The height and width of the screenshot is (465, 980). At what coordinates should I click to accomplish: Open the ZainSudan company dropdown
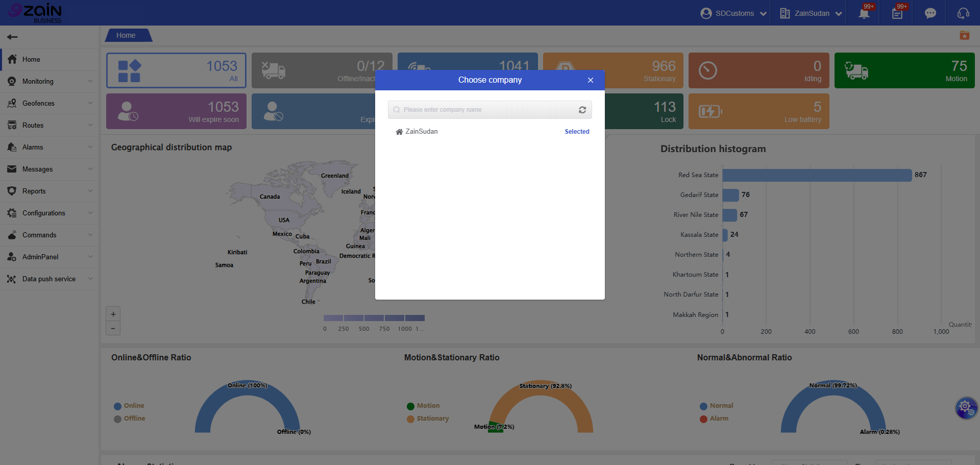coord(811,13)
